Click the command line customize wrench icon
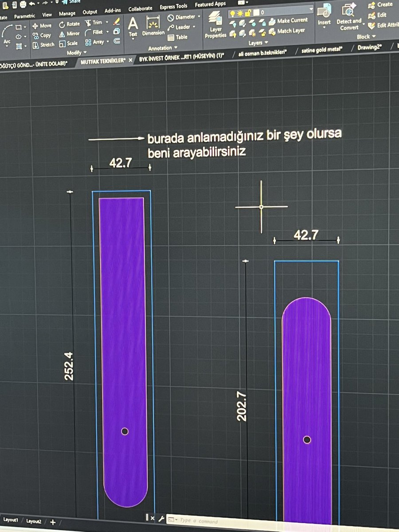This screenshot has width=399, height=532. click(x=161, y=518)
